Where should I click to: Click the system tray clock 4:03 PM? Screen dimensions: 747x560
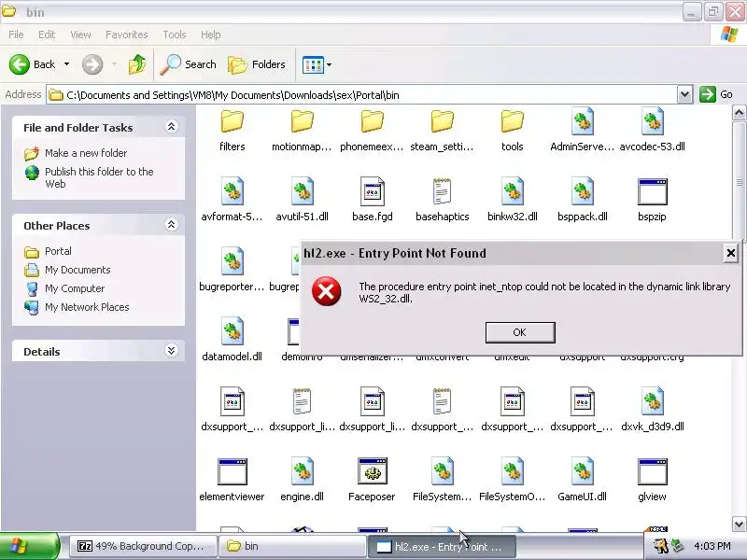click(712, 546)
